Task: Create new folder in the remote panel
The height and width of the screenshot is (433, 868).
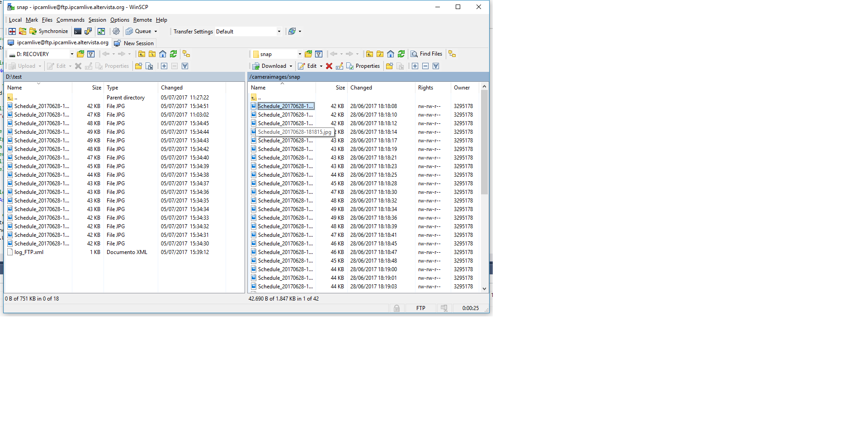Action: (389, 66)
